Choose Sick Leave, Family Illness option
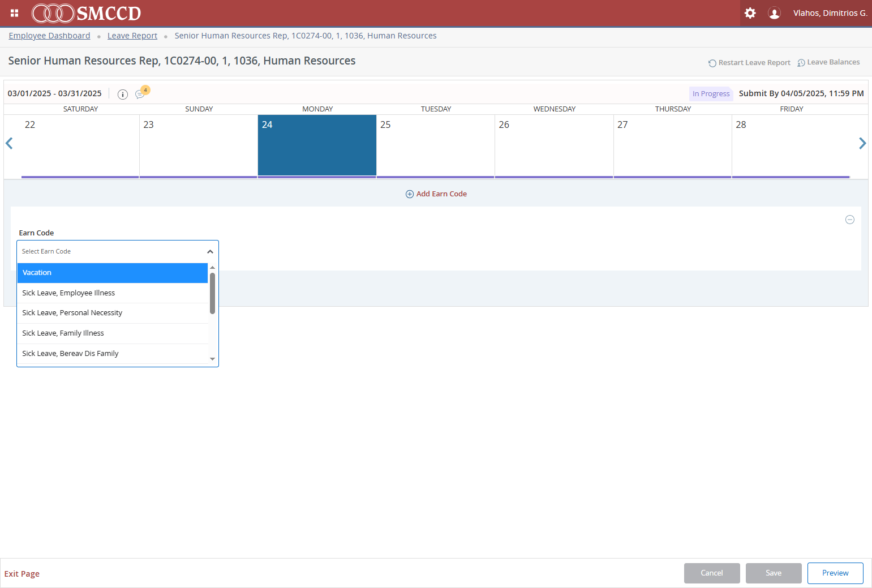This screenshot has width=872, height=588. [x=113, y=333]
